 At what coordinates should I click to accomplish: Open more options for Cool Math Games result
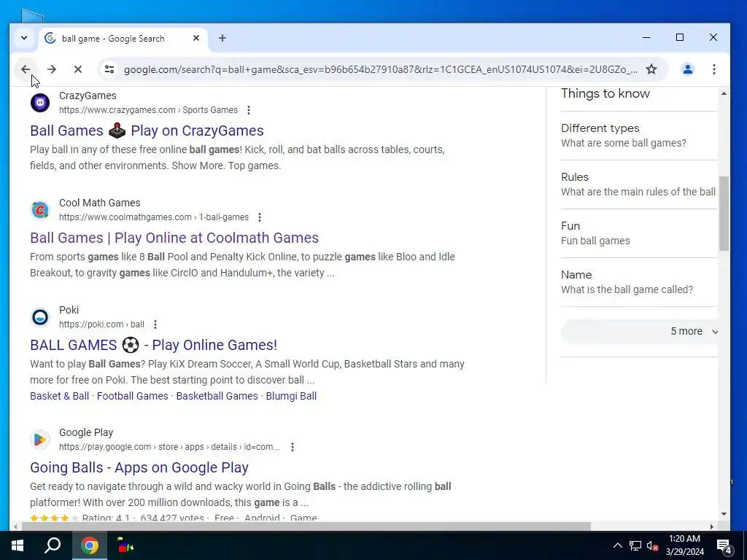260,217
